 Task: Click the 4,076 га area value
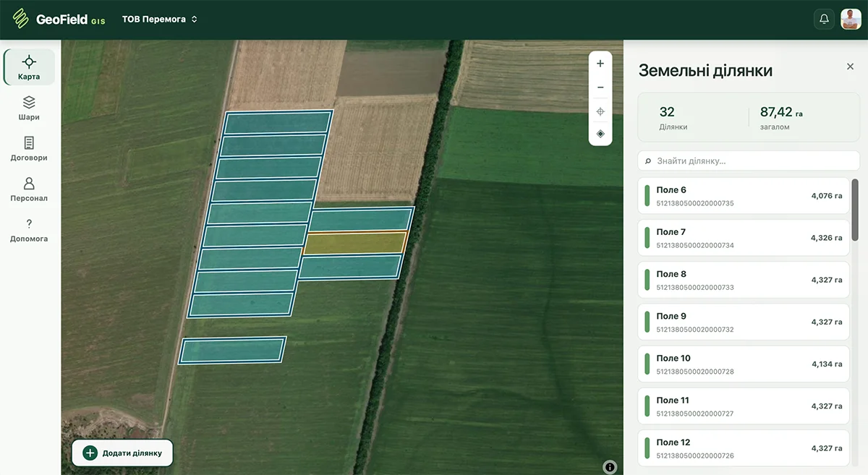point(827,196)
